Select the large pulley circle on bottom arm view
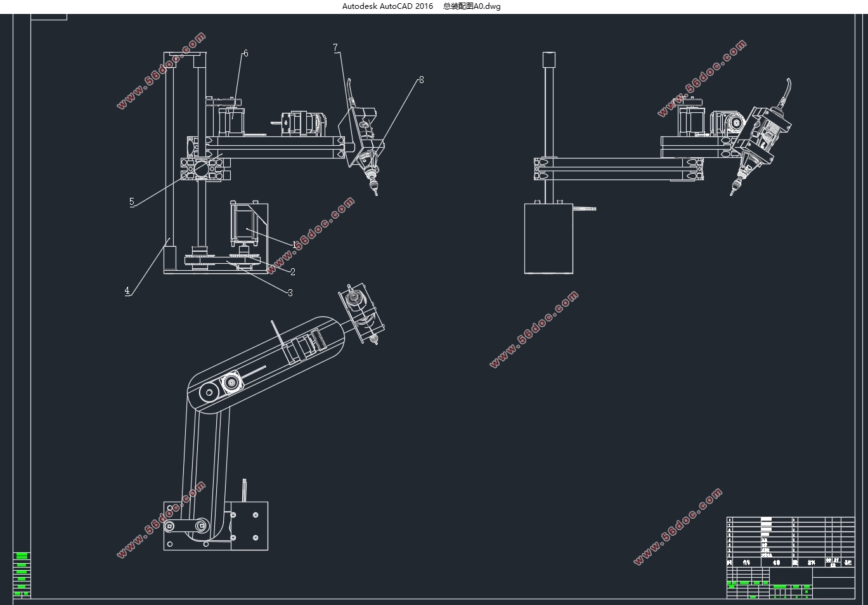Screen dimensions: 868x605 coord(207,393)
